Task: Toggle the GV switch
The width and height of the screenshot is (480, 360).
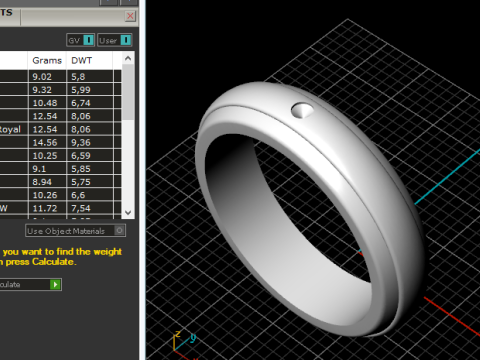Action: 81,40
